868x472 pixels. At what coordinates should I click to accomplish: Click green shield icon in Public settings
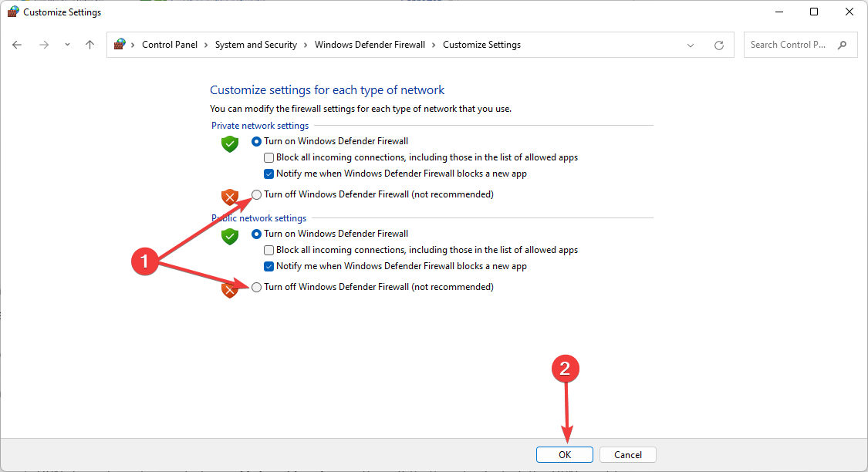230,236
